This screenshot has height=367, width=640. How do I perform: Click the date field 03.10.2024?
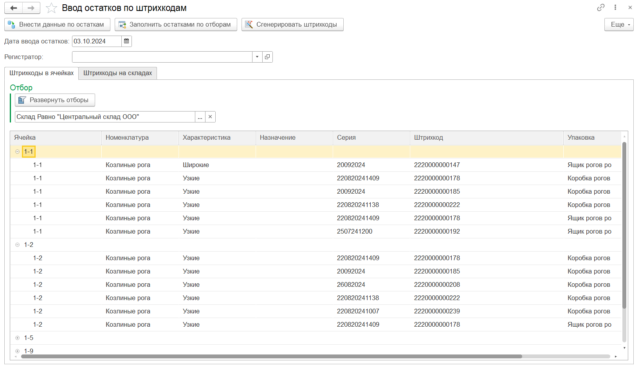97,41
